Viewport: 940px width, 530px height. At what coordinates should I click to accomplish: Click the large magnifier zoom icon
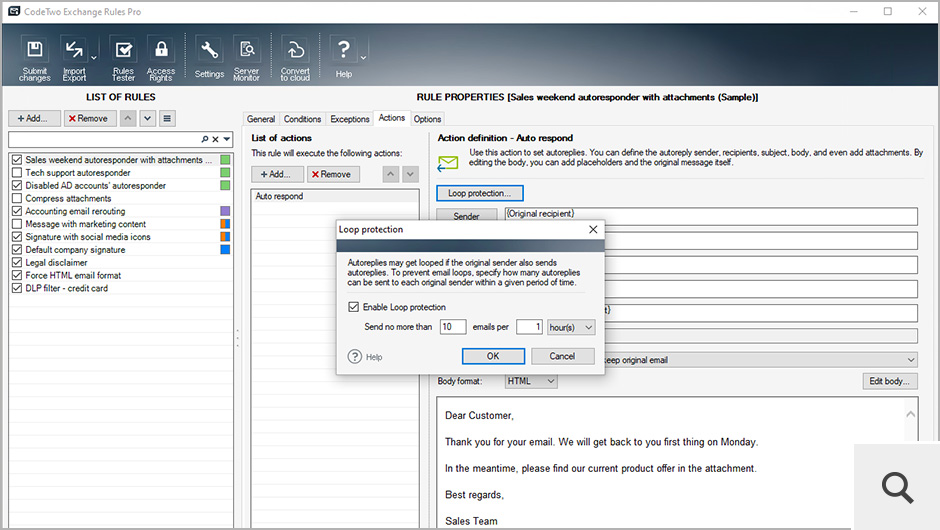pyautogui.click(x=897, y=487)
